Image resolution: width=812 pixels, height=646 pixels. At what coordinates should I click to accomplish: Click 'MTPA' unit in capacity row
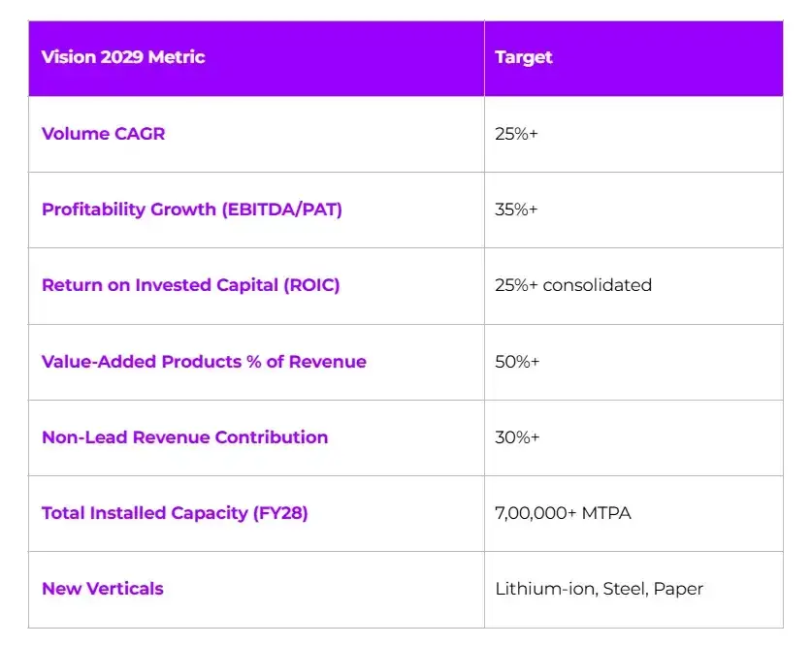pos(606,513)
